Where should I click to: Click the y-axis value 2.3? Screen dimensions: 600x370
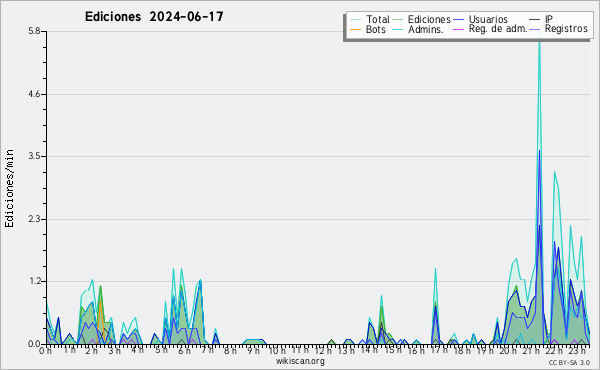[34, 219]
